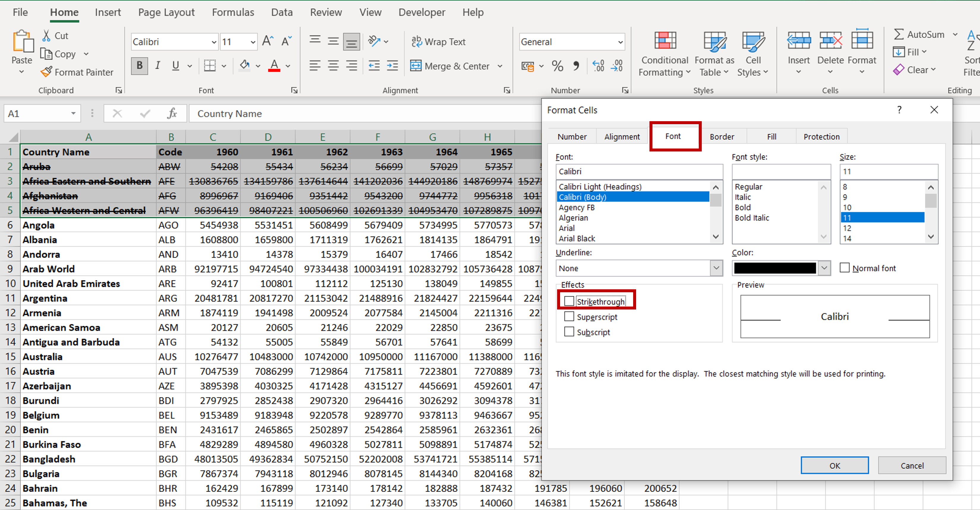This screenshot has width=980, height=510.
Task: Click OK in Format Cells dialog
Action: pyautogui.click(x=834, y=465)
